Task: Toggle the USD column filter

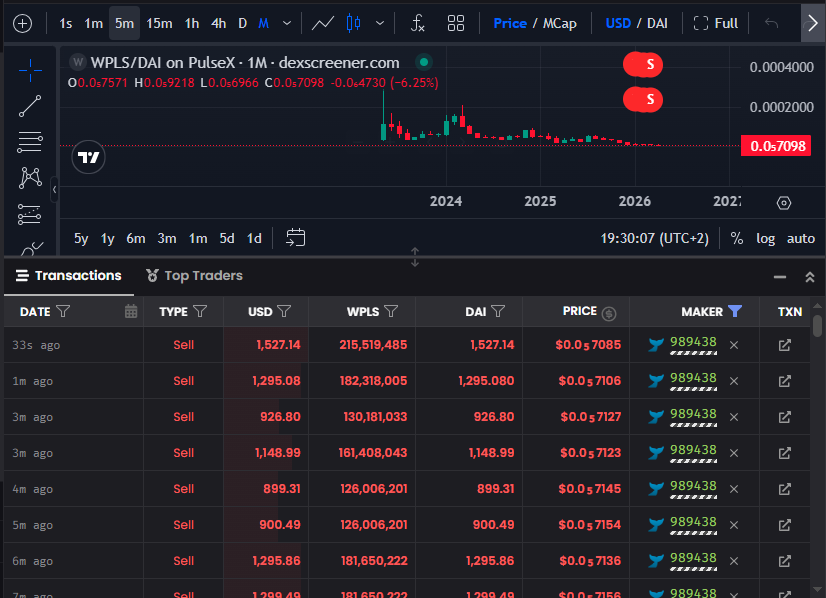Action: click(x=284, y=311)
